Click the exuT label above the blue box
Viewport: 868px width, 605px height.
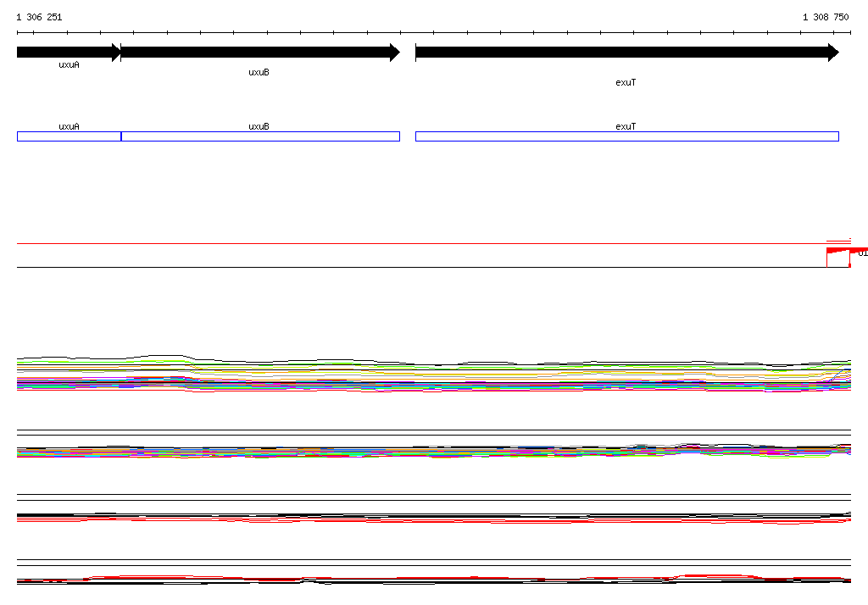626,126
